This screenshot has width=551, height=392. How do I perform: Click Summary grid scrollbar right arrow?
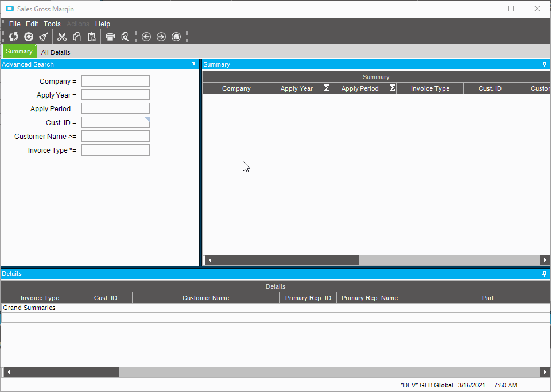pyautogui.click(x=545, y=260)
